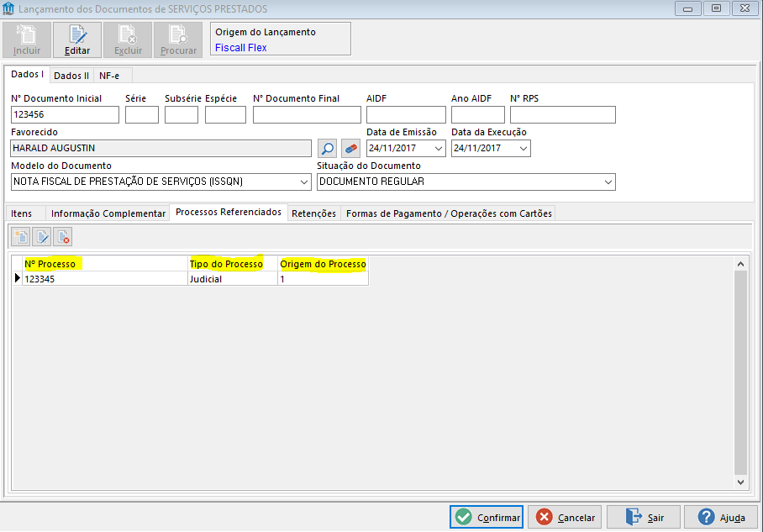Image resolution: width=763 pixels, height=532 pixels.
Task: Click the Série input field
Action: pos(142,115)
